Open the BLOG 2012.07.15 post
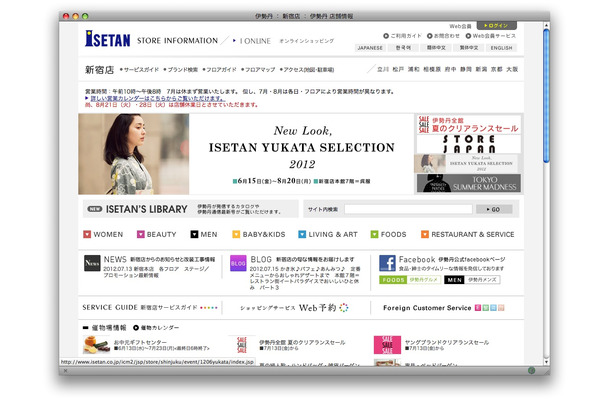The image size is (610, 400). pyautogui.click(x=305, y=278)
